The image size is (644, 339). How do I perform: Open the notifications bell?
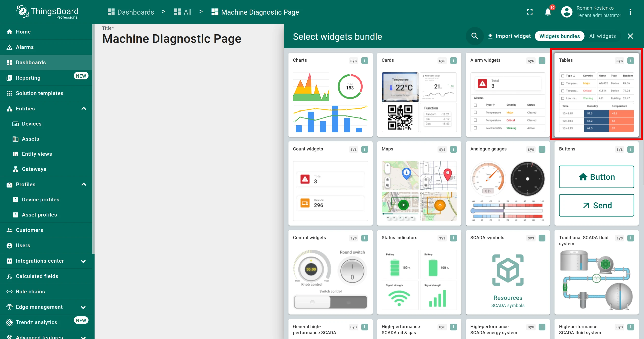pos(548,12)
